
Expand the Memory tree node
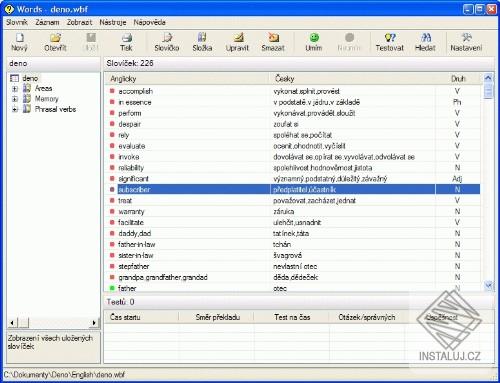click(x=15, y=99)
